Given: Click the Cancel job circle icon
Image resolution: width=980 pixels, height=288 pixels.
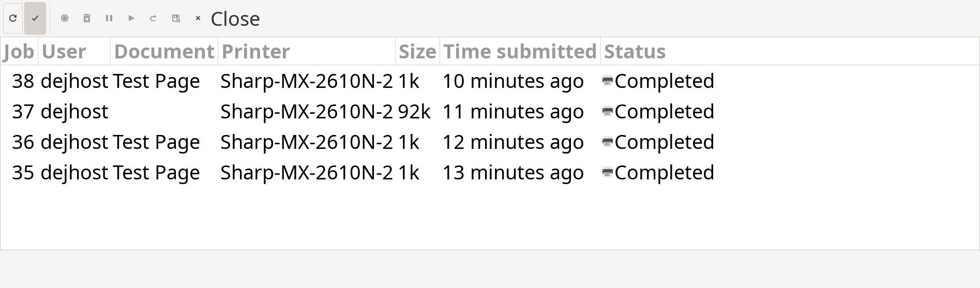Looking at the screenshot, I should pos(65,18).
